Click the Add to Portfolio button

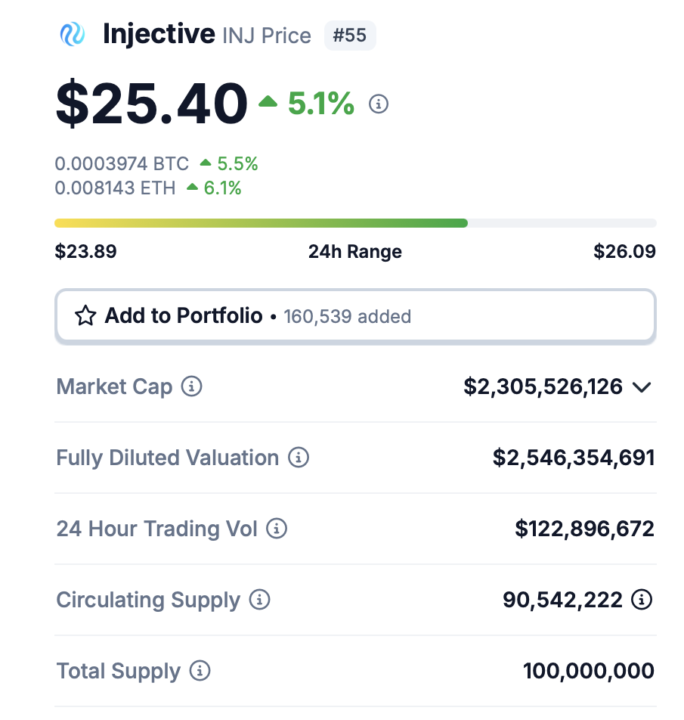(355, 316)
